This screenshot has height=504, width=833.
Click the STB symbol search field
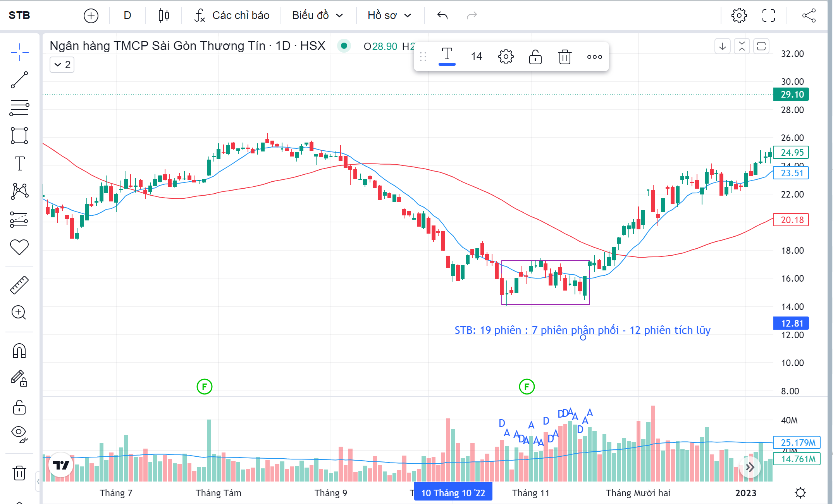click(19, 15)
